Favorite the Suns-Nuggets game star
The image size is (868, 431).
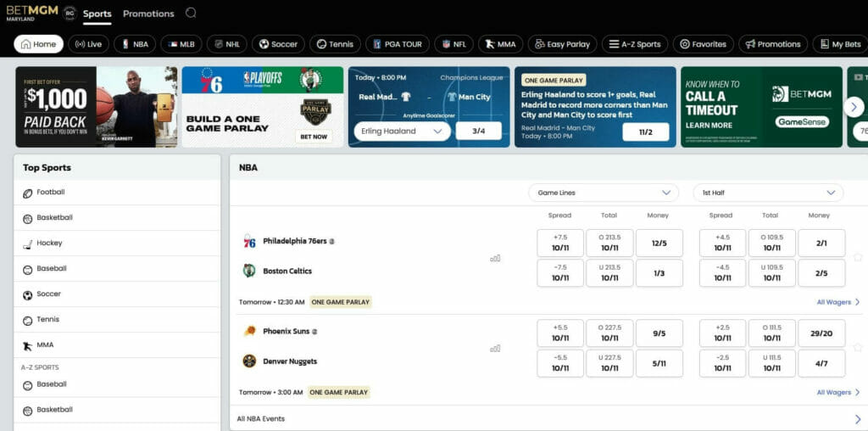coord(858,347)
